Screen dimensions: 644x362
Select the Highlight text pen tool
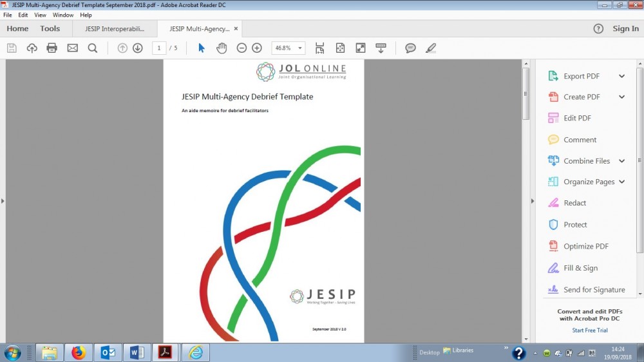430,48
